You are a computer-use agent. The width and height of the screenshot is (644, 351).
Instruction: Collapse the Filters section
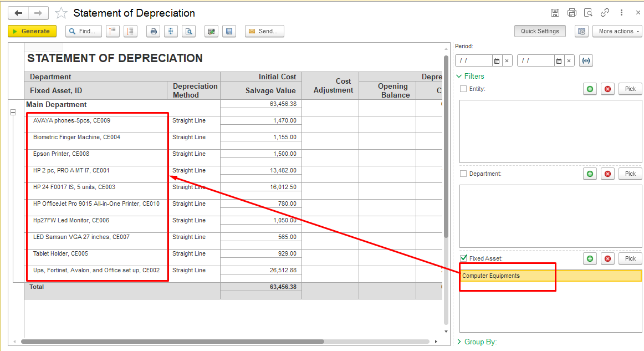pos(470,76)
